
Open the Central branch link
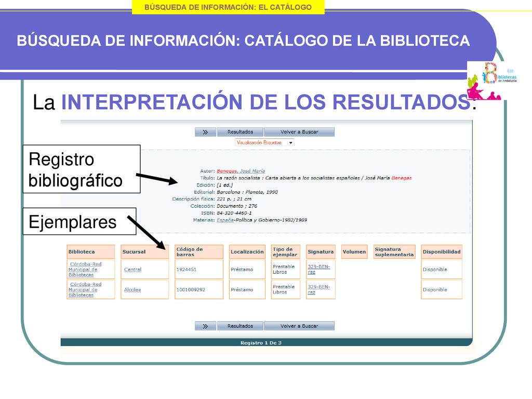click(132, 270)
